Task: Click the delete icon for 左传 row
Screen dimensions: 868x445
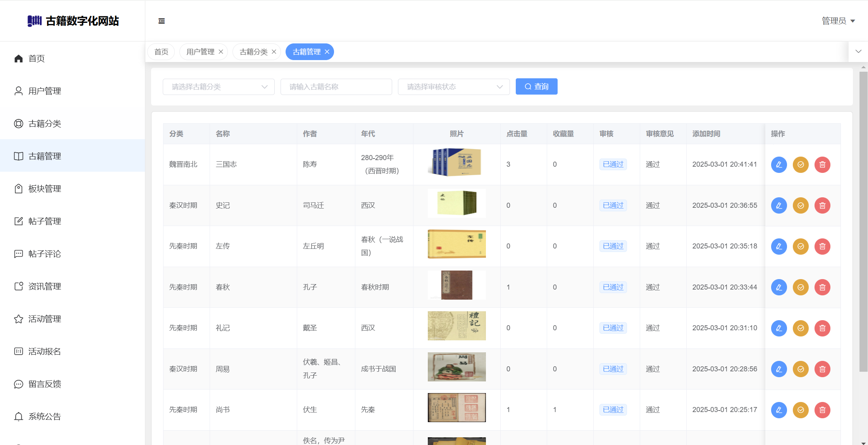Action: pos(822,247)
